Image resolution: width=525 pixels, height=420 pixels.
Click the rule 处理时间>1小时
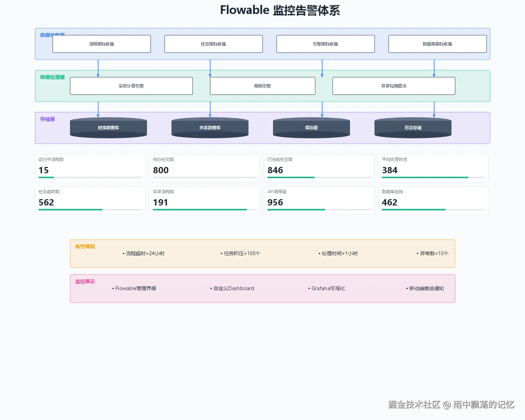point(338,253)
